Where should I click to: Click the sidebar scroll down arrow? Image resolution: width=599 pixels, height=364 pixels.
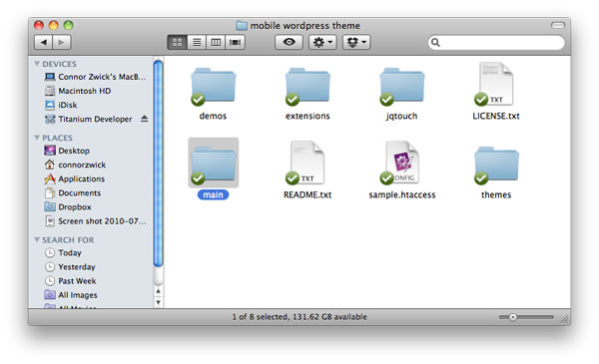(x=158, y=302)
